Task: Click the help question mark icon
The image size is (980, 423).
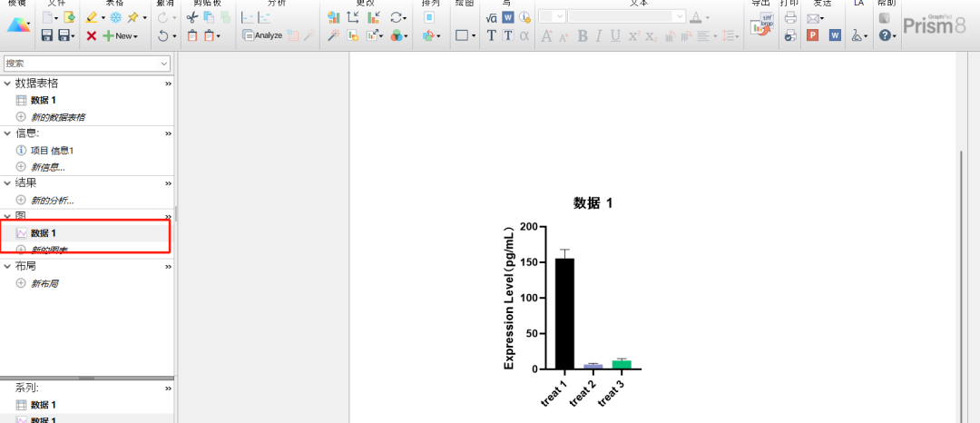Action: coord(885,35)
